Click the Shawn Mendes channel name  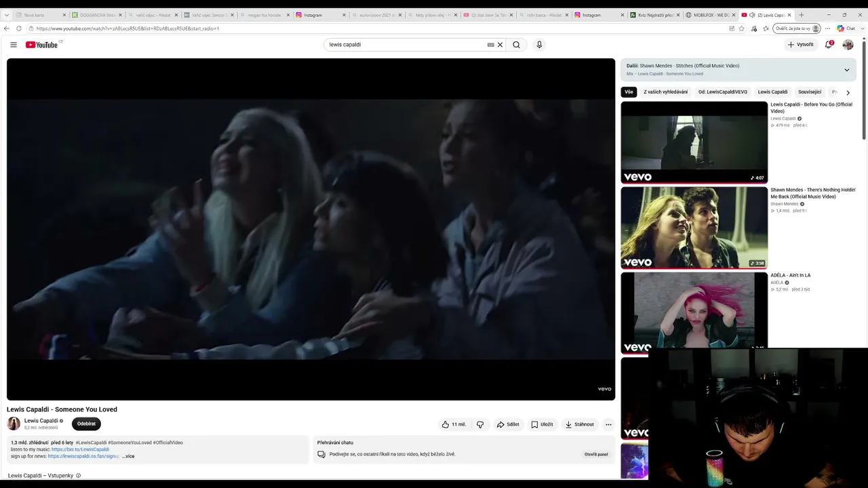pyautogui.click(x=784, y=204)
